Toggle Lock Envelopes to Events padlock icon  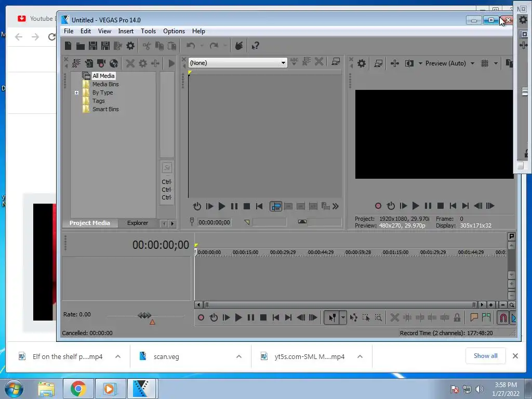457,317
